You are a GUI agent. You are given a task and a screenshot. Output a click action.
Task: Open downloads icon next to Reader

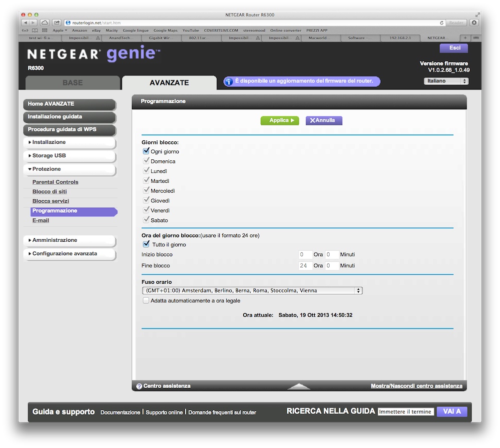pos(474,22)
